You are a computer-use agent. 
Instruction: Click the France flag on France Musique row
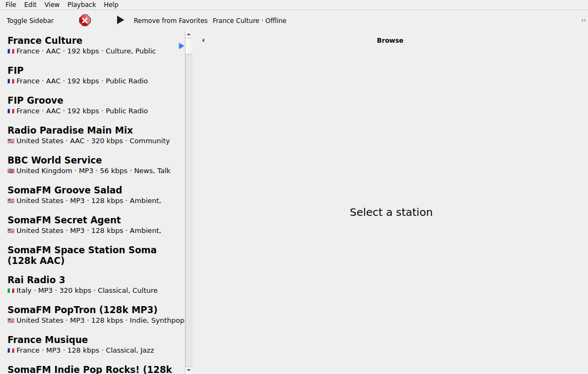coord(11,351)
